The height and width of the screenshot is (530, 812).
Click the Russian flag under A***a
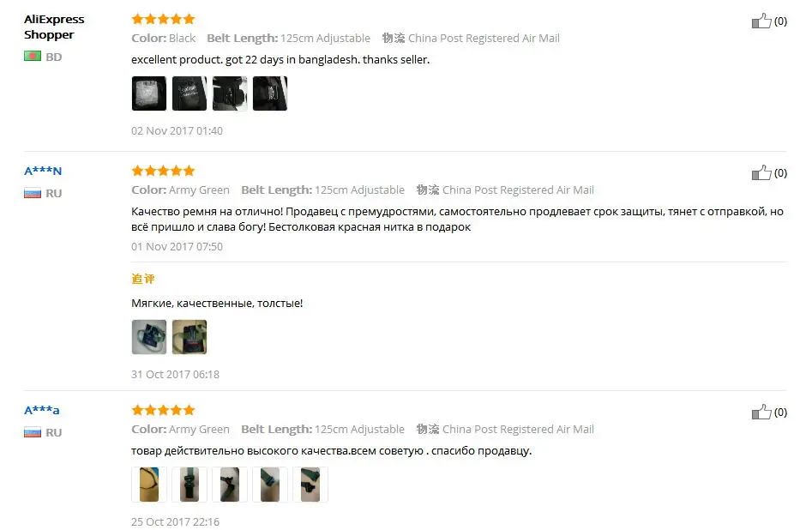(x=33, y=432)
